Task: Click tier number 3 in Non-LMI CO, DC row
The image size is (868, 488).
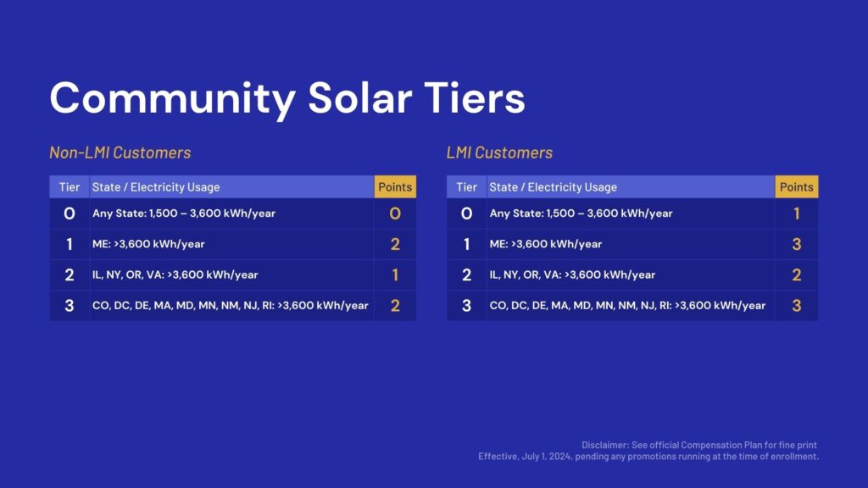Action: [x=70, y=305]
